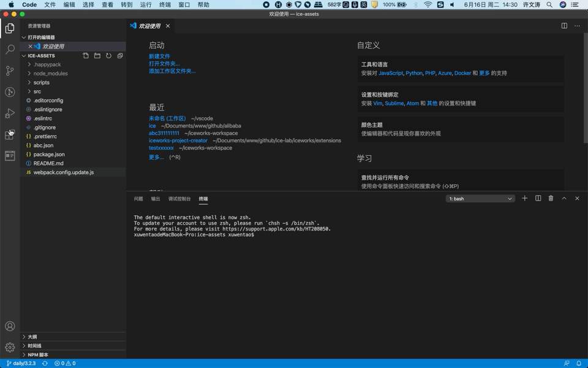
Task: Click 添加工作区文件夹... link
Action: click(172, 71)
